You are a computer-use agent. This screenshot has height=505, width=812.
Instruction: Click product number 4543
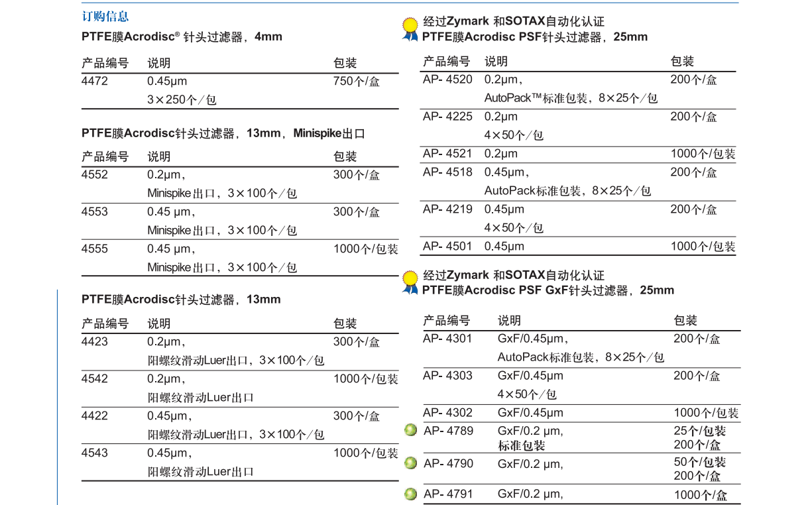[x=95, y=453]
